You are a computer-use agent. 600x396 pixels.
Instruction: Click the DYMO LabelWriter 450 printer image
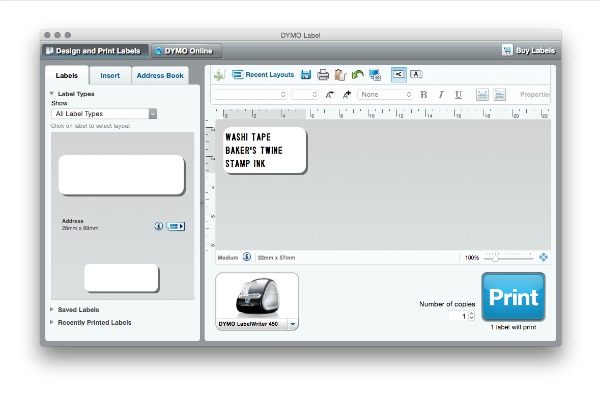coord(257,297)
